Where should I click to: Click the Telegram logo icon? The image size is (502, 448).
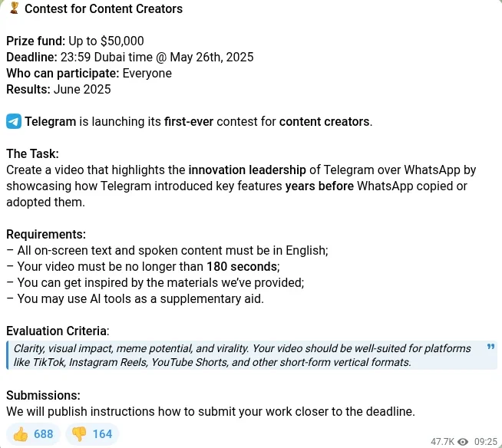14,122
